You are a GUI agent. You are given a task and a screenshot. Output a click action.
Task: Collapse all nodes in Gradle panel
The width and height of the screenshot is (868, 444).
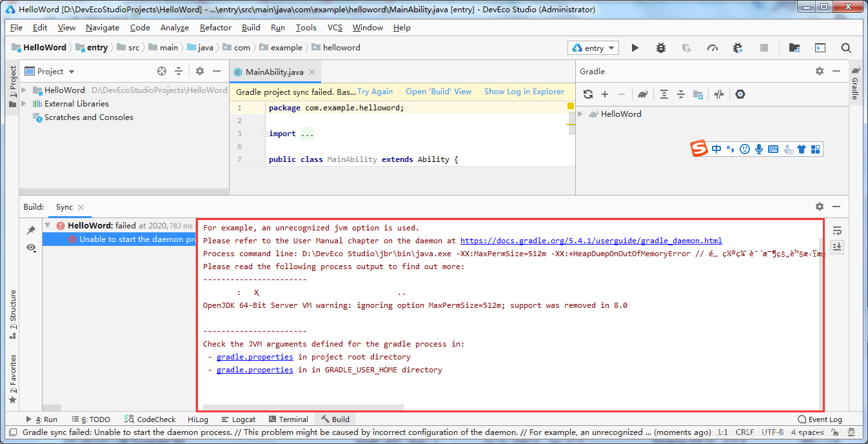[681, 94]
